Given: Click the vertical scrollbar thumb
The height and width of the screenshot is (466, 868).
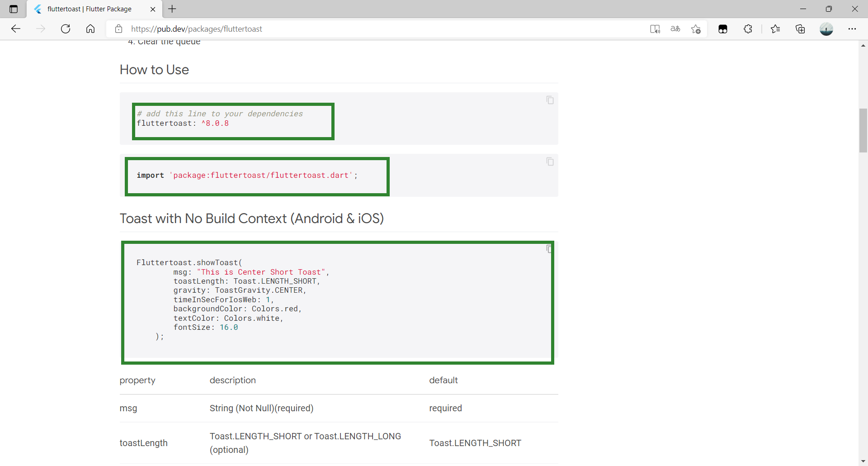Looking at the screenshot, I should tap(863, 130).
